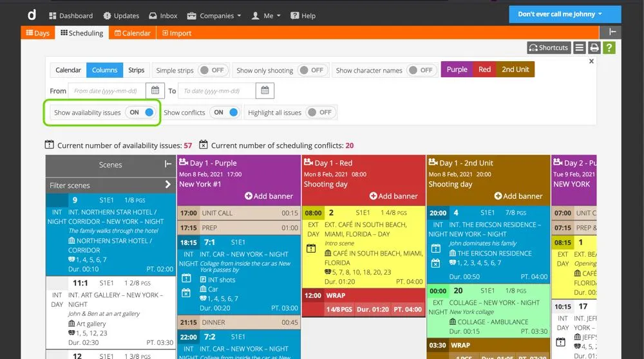Select scene 11:1 Art Gallery strip
644x359 pixels.
click(111, 312)
